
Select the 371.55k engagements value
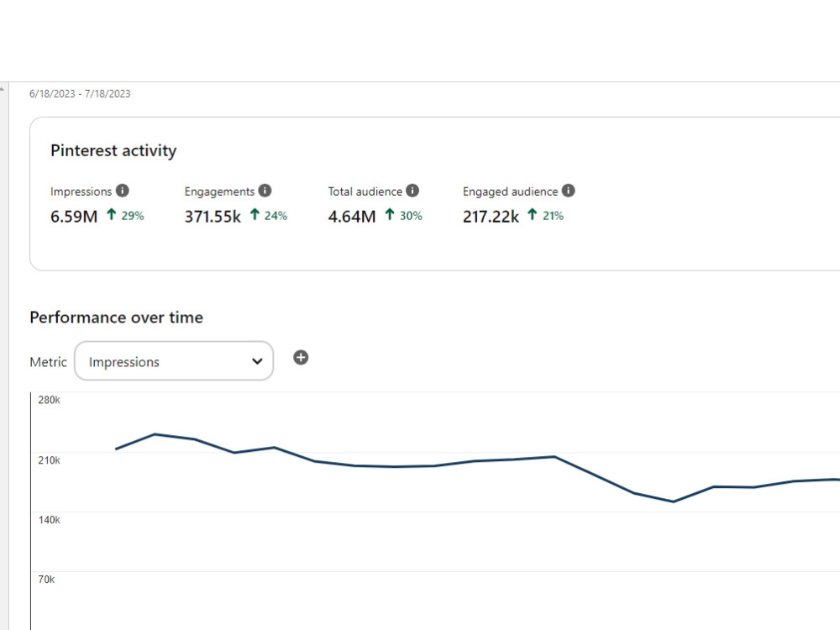pos(213,217)
